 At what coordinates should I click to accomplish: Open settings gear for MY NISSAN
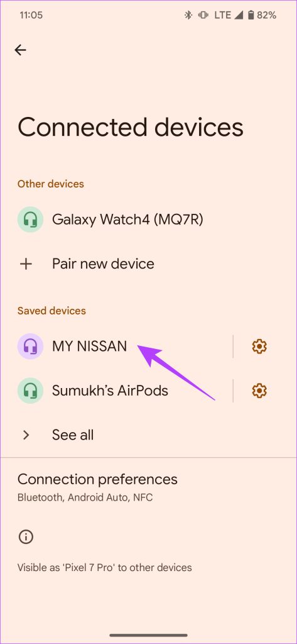click(x=259, y=347)
